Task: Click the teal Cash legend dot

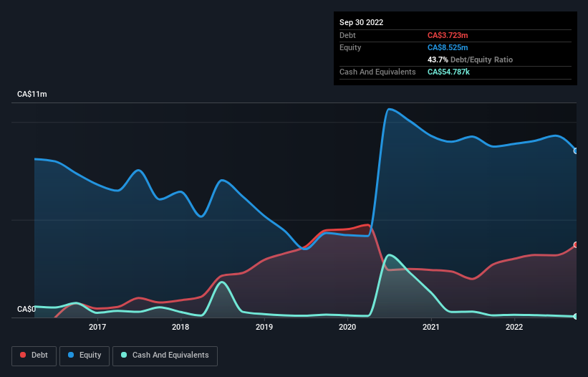Action: 124,355
